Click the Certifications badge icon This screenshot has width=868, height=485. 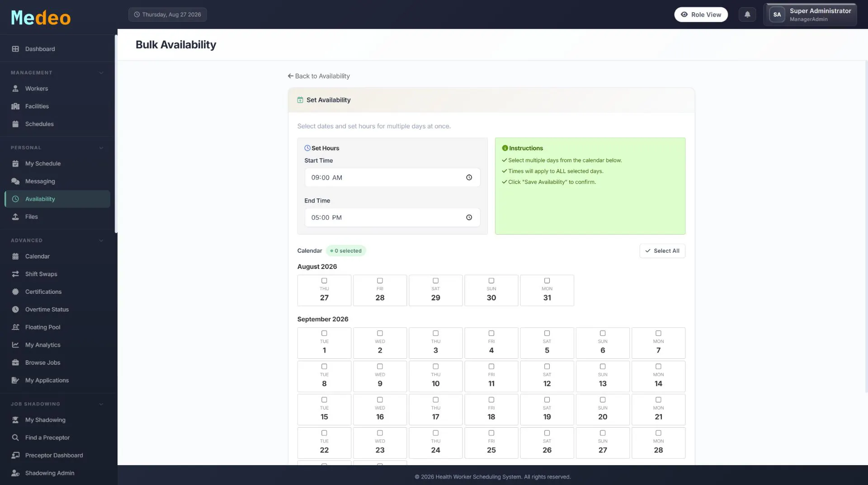coord(15,292)
